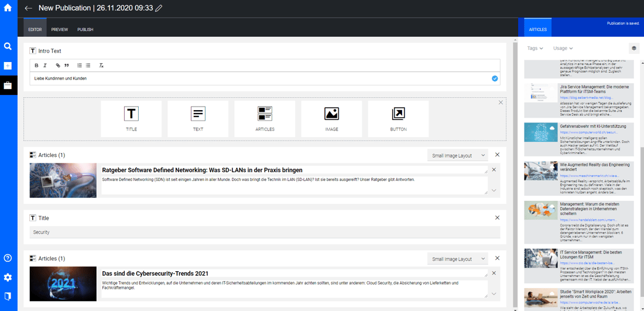Viewport: 644px width, 311px height.
Task: Expand the Cybersecurity-Trends article with chevron
Action: (x=494, y=294)
